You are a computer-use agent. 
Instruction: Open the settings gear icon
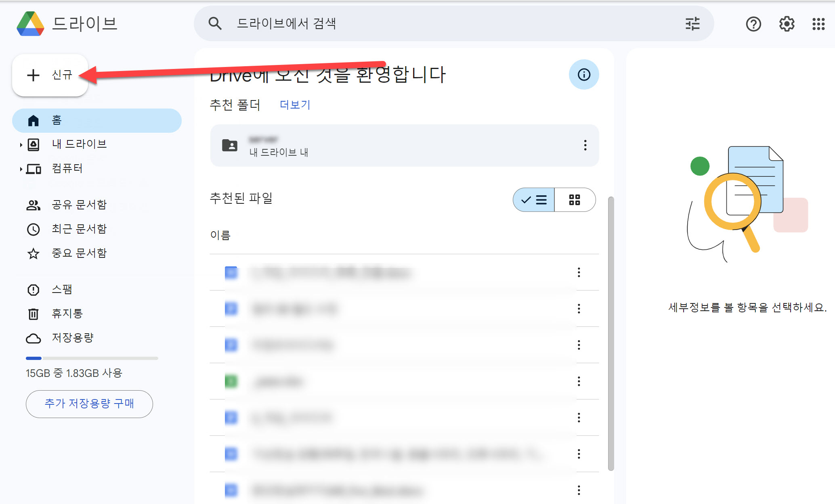(x=787, y=24)
